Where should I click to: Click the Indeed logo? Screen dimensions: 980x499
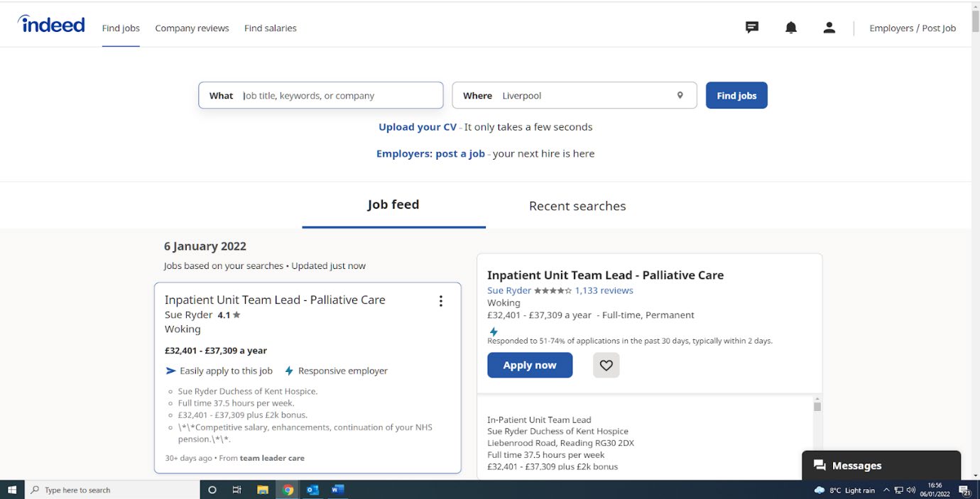[x=52, y=25]
